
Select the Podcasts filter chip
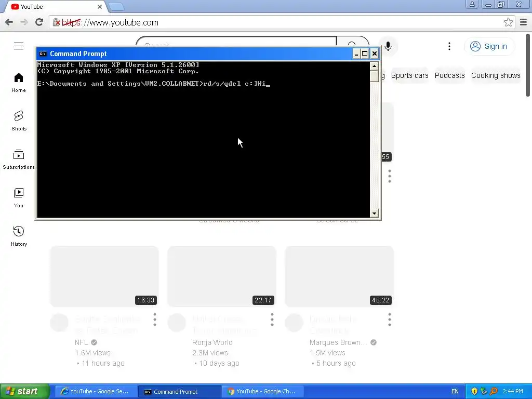(x=449, y=75)
